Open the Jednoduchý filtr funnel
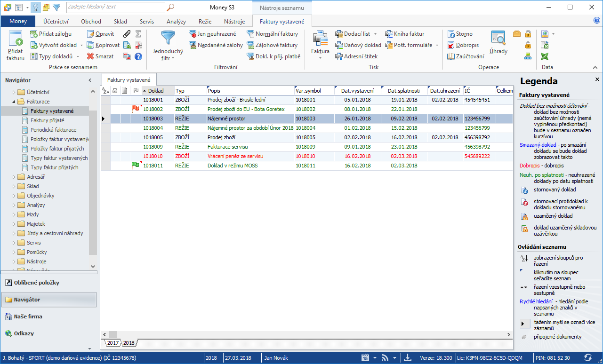Viewport: 603px width, 364px height. pos(168,40)
